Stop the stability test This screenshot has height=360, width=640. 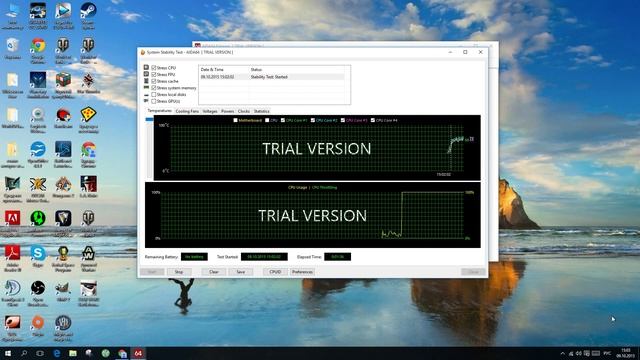point(179,272)
